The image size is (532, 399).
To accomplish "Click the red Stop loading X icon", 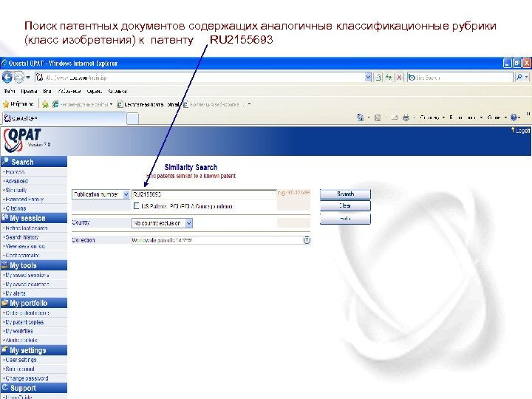I will [399, 78].
